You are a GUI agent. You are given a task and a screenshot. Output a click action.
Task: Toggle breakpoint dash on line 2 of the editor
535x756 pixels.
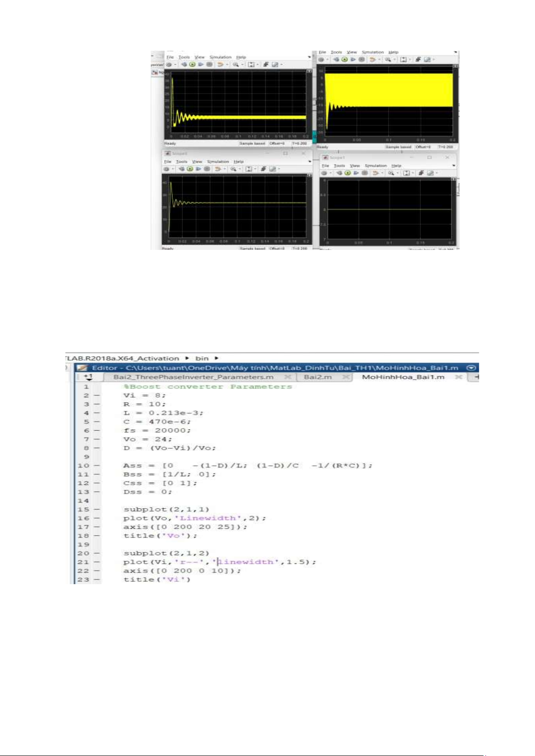tap(98, 395)
